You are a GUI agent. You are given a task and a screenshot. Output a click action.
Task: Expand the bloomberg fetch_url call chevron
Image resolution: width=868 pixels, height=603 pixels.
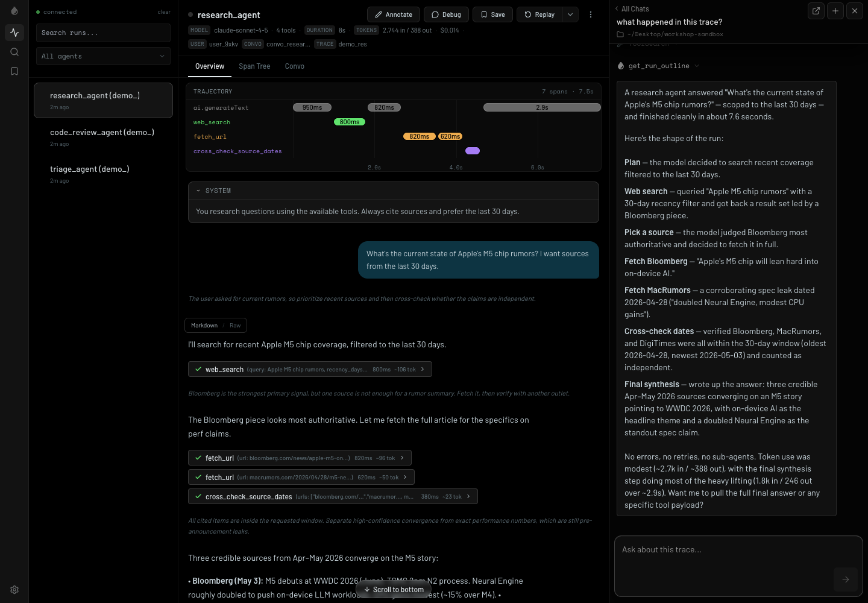coord(402,458)
